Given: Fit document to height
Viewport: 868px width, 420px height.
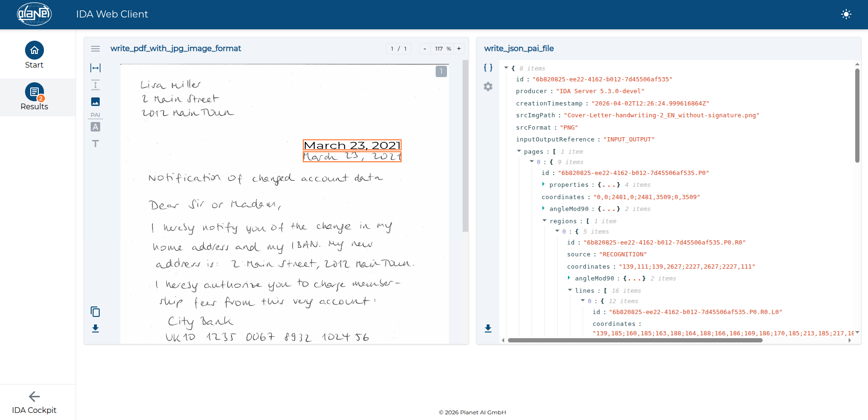Looking at the screenshot, I should [95, 85].
